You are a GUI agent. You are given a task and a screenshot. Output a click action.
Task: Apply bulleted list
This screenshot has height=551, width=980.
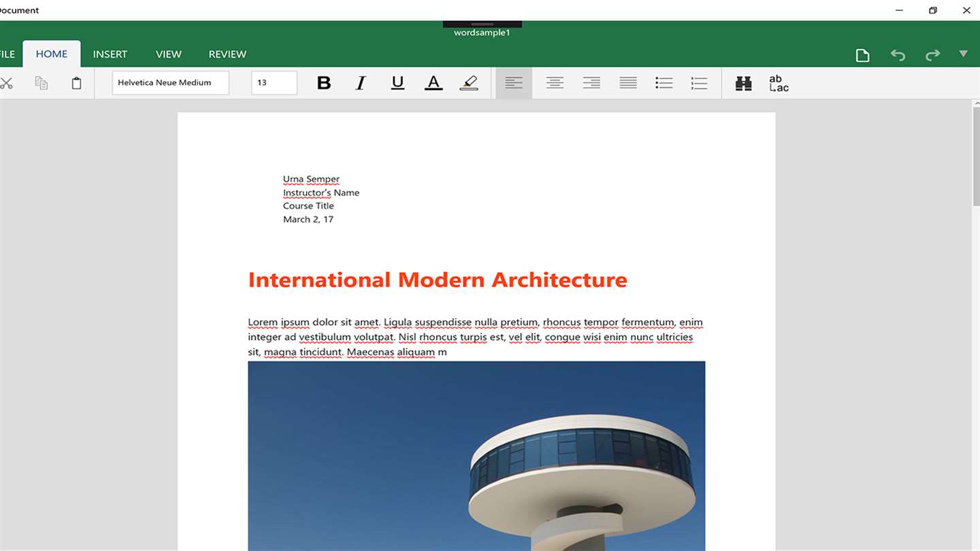(664, 83)
